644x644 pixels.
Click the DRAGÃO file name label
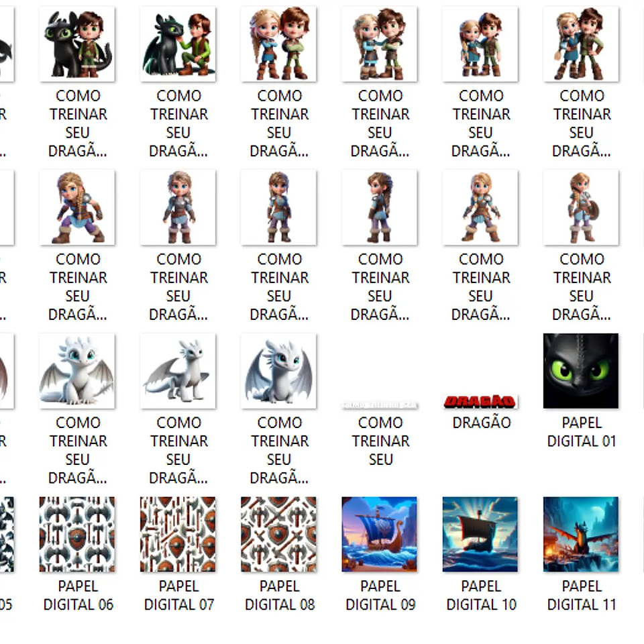point(481,423)
